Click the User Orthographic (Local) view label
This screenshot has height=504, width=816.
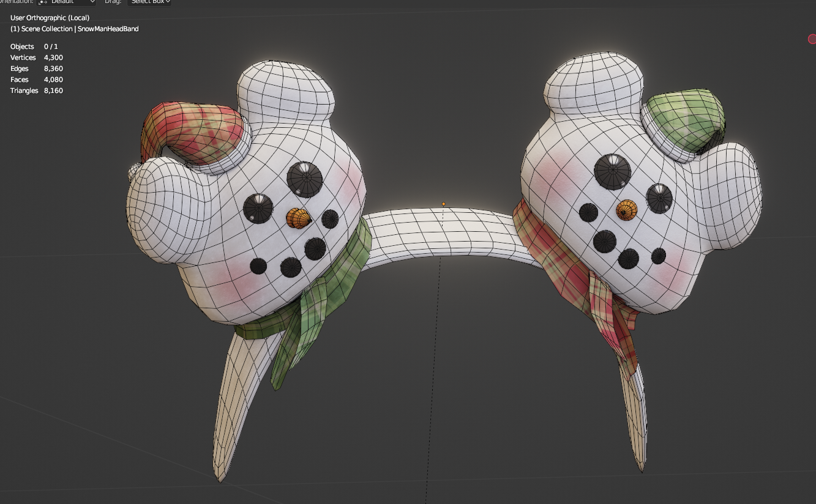pyautogui.click(x=50, y=18)
